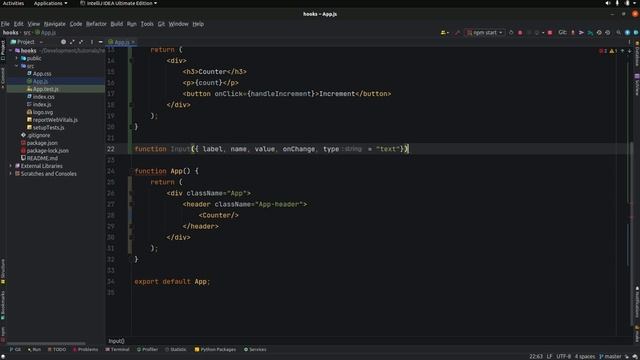Jump to next highlighted error arrow
The width and height of the screenshot is (640, 360).
(629, 51)
